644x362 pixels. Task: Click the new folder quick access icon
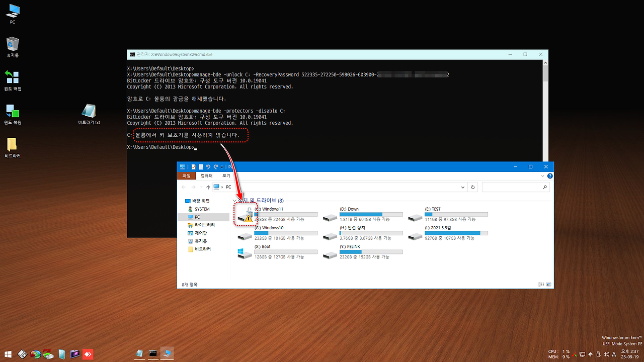[201, 166]
